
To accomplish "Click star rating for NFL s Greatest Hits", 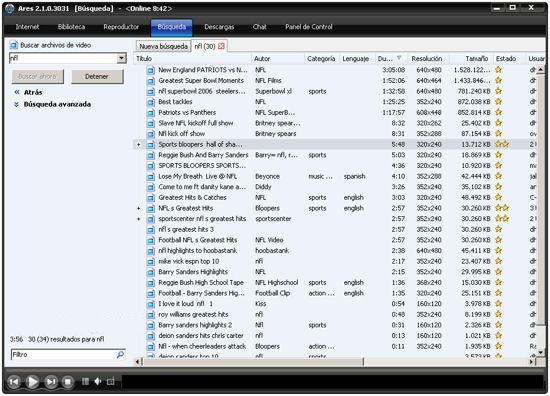I will coord(502,208).
